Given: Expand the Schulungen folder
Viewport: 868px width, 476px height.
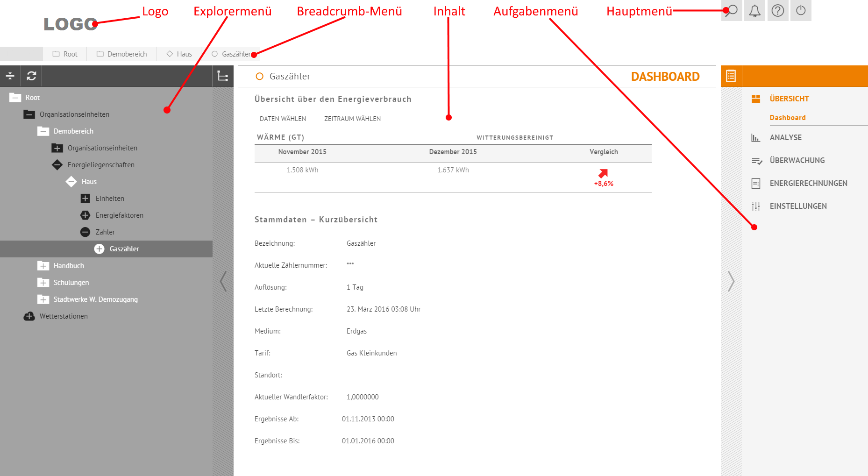Looking at the screenshot, I should [43, 283].
